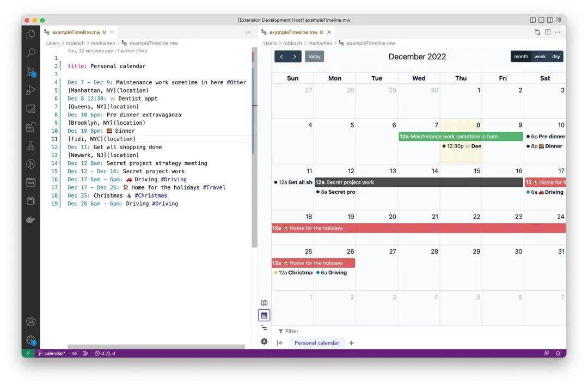
Task: Add a new page with plus icon
Action: point(351,343)
